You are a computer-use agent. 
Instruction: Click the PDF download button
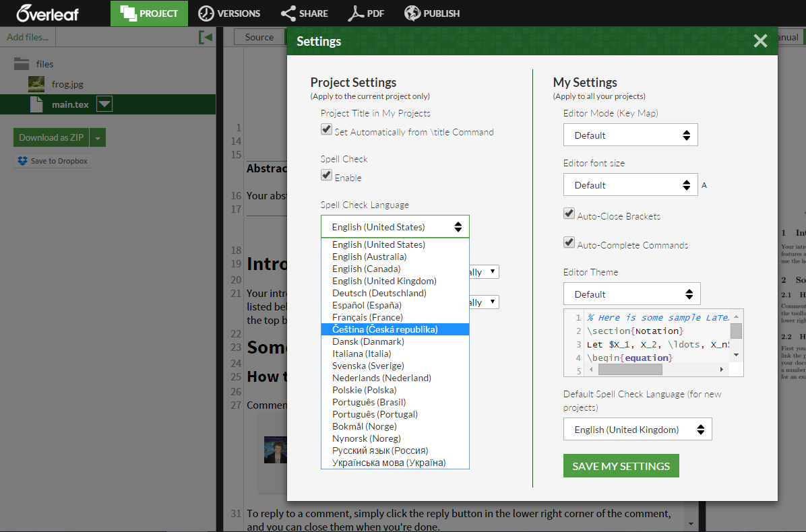click(366, 13)
